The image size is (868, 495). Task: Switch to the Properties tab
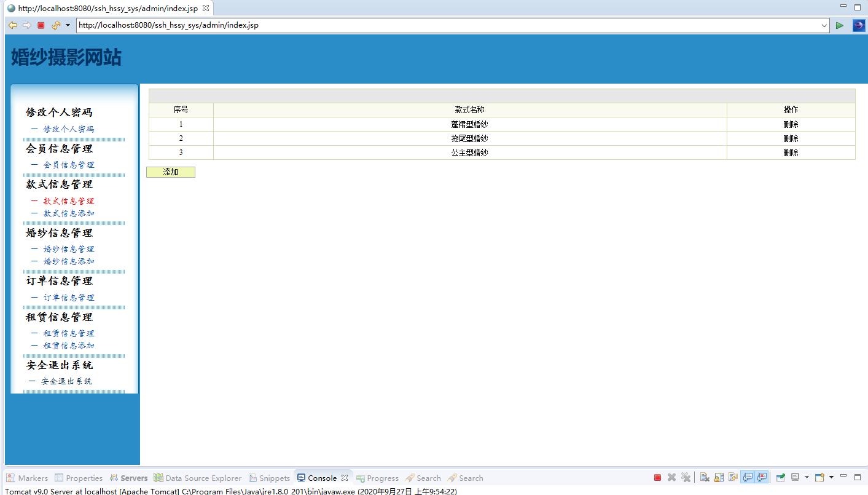[x=79, y=478]
